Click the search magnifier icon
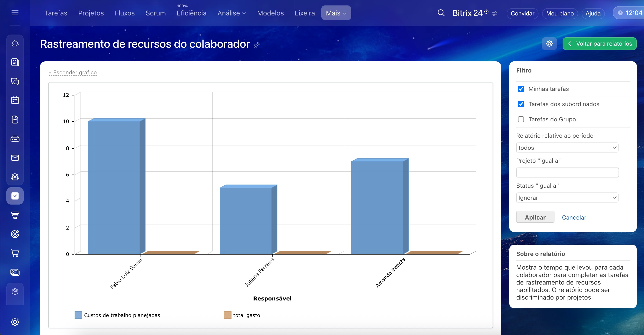 (441, 13)
